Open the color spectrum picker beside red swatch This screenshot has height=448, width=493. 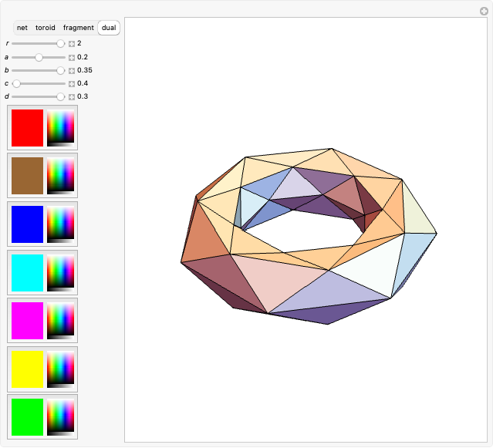(x=60, y=127)
